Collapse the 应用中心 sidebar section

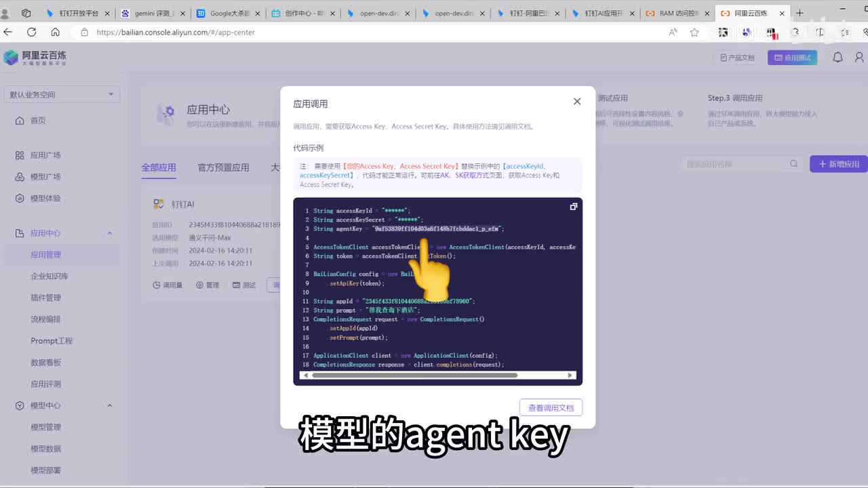coord(110,233)
